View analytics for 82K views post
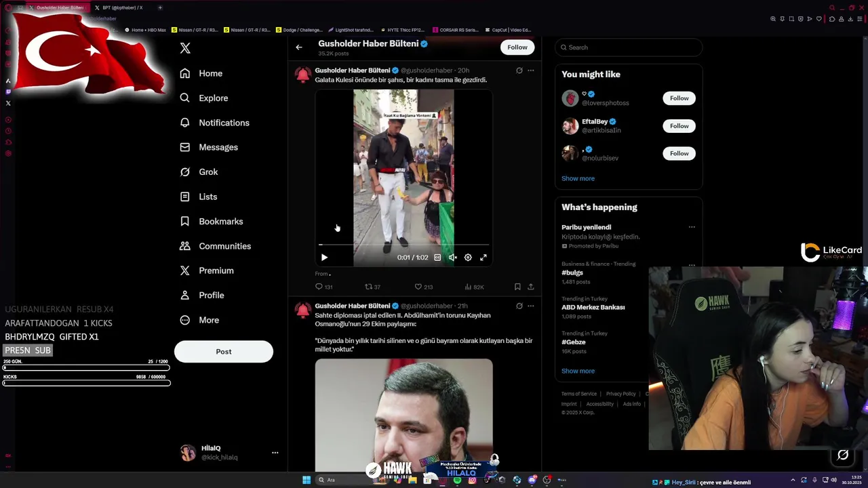 point(474,287)
